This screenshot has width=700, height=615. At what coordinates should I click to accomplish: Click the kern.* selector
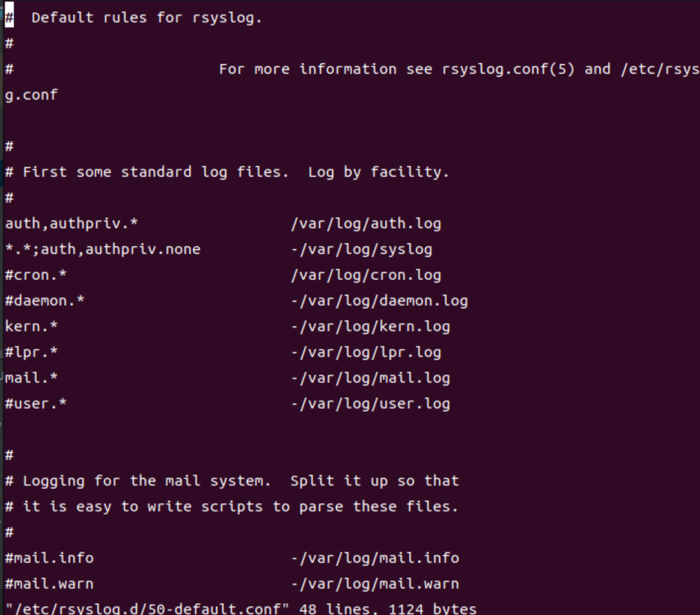point(31,327)
